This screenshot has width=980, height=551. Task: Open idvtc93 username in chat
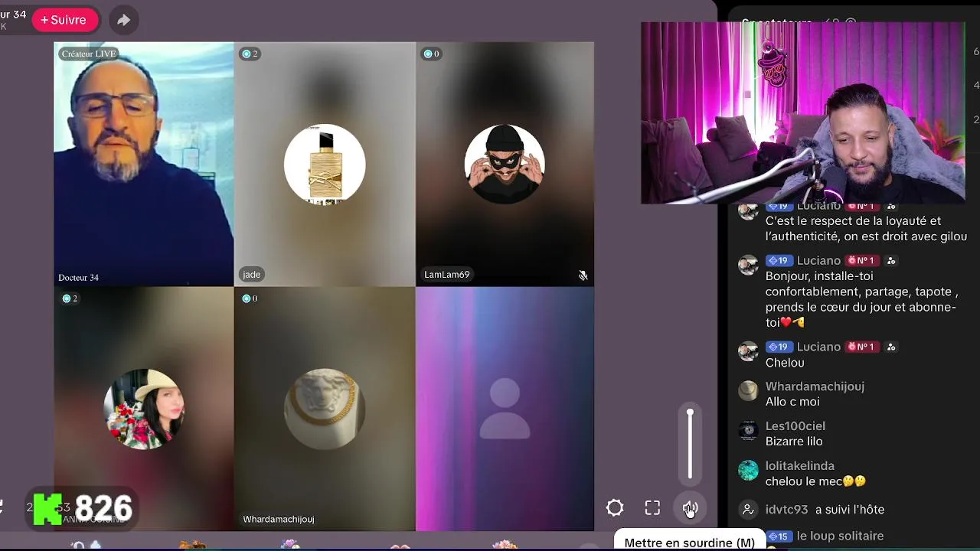point(786,510)
